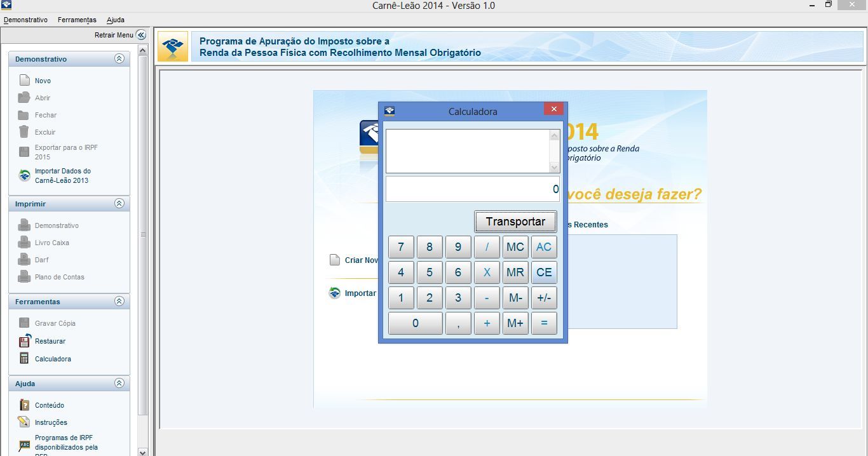The width and height of the screenshot is (868, 456).
Task: Click the Importar icon on welcome screen
Action: [335, 293]
